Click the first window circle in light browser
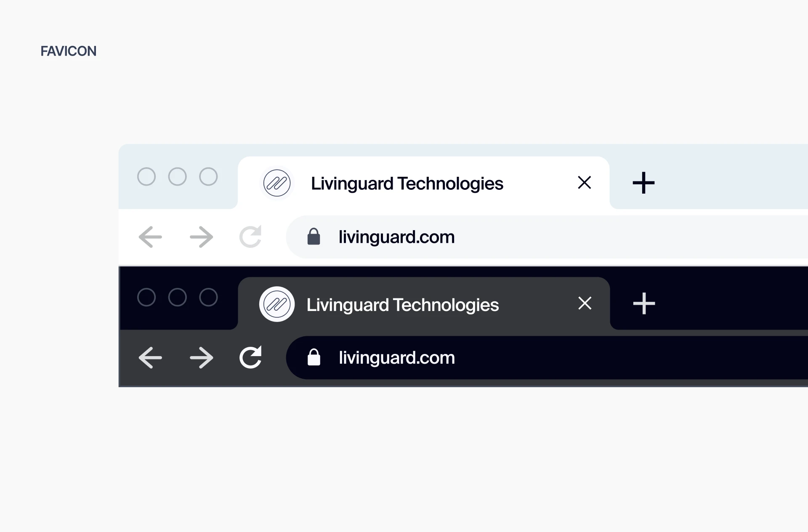The image size is (808, 532). (x=146, y=176)
